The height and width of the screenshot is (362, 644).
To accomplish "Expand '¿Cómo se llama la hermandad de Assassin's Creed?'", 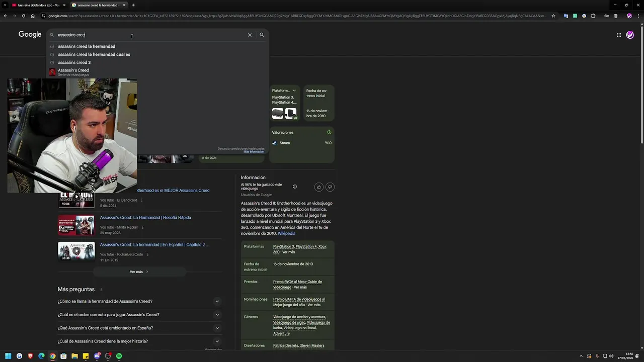I will (x=139, y=301).
